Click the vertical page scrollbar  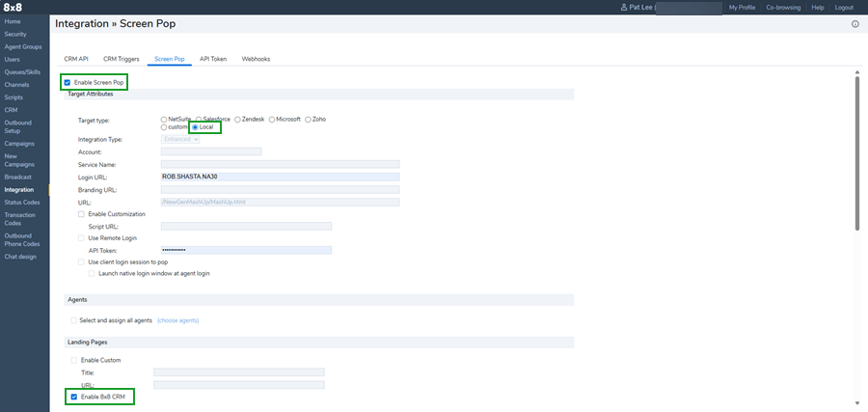[x=856, y=154]
